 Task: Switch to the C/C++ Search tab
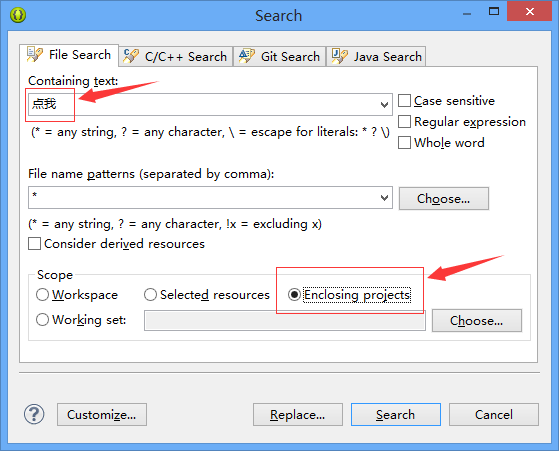(x=176, y=56)
